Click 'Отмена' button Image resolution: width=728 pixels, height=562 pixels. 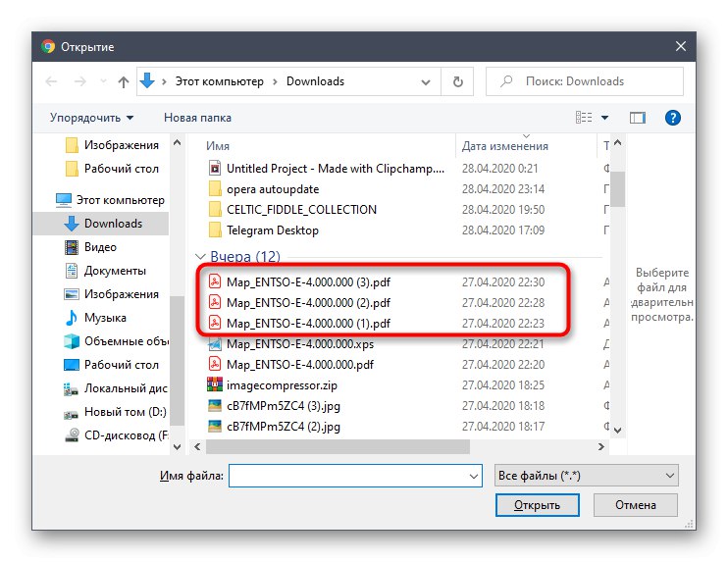636,505
